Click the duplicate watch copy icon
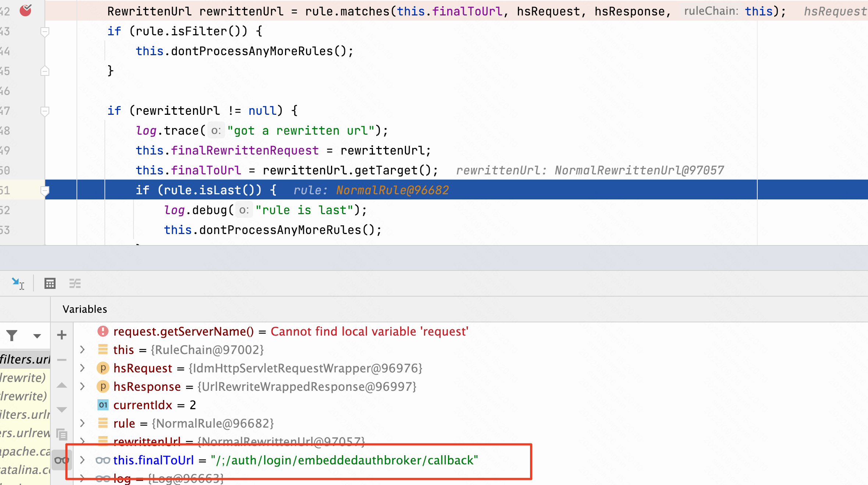This screenshot has height=485, width=868. tap(62, 434)
